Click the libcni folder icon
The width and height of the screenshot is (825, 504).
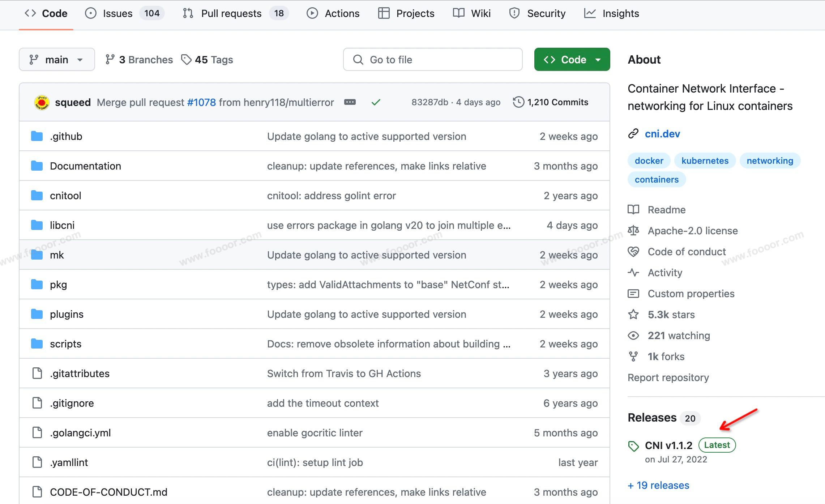[x=37, y=225]
